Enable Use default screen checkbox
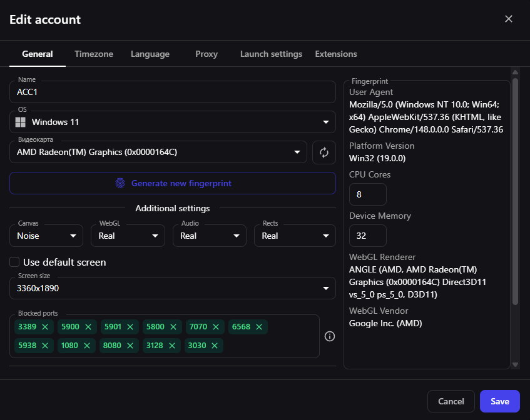 [x=14, y=262]
